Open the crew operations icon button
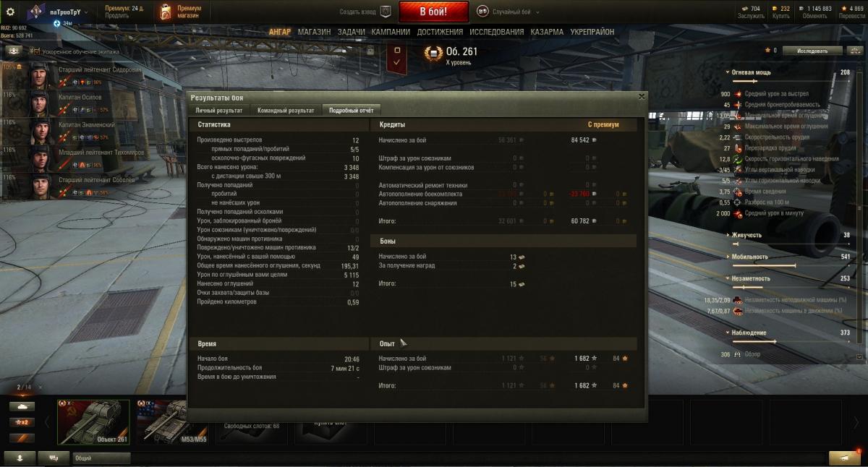Screen dimensions: 868x467 tap(14, 51)
